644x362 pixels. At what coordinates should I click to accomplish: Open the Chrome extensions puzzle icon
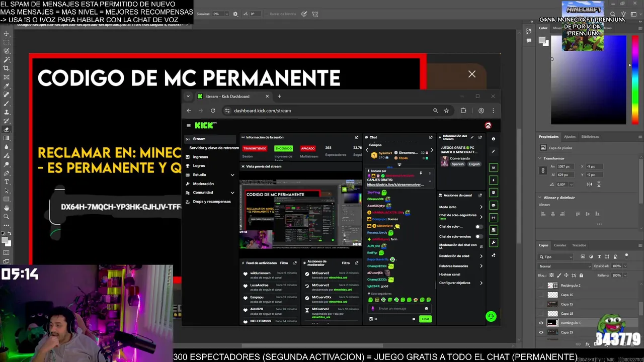point(463,111)
